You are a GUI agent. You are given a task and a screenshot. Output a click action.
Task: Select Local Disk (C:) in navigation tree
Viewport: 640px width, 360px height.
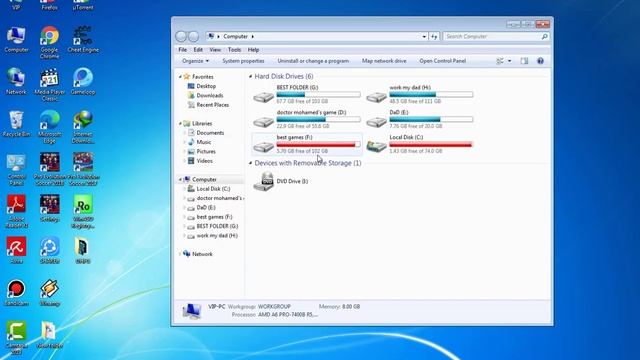click(x=209, y=189)
